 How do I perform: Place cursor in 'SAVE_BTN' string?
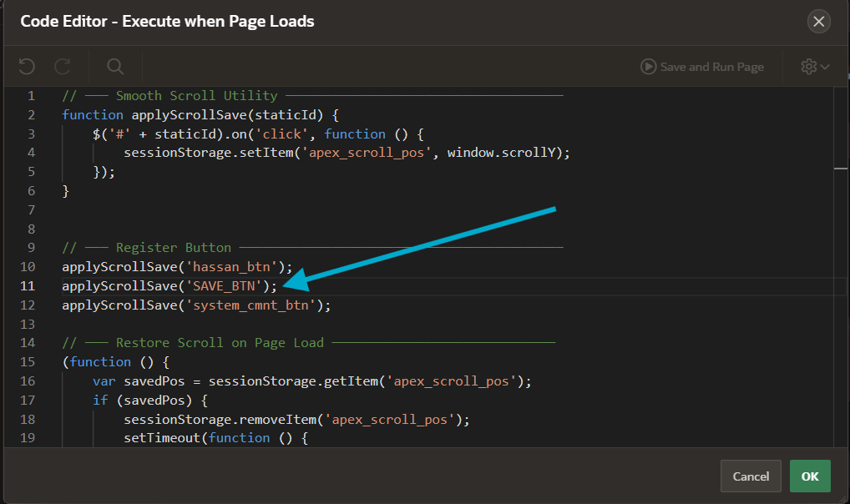click(226, 285)
